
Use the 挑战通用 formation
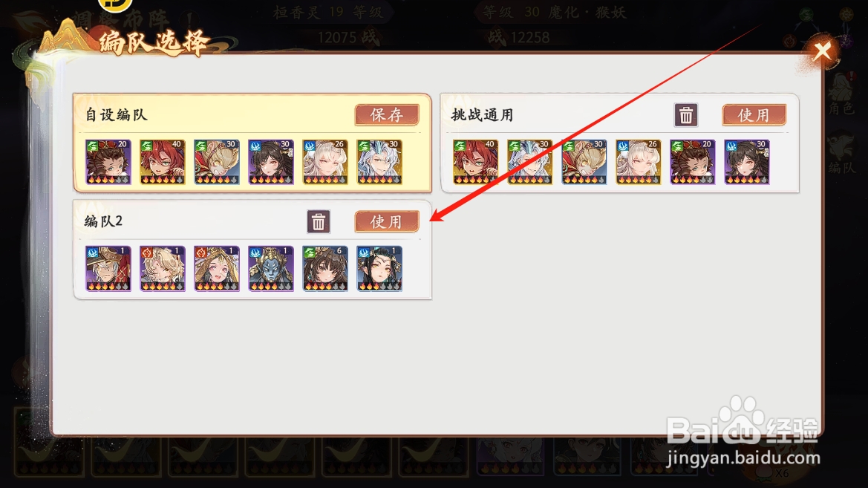(x=754, y=115)
